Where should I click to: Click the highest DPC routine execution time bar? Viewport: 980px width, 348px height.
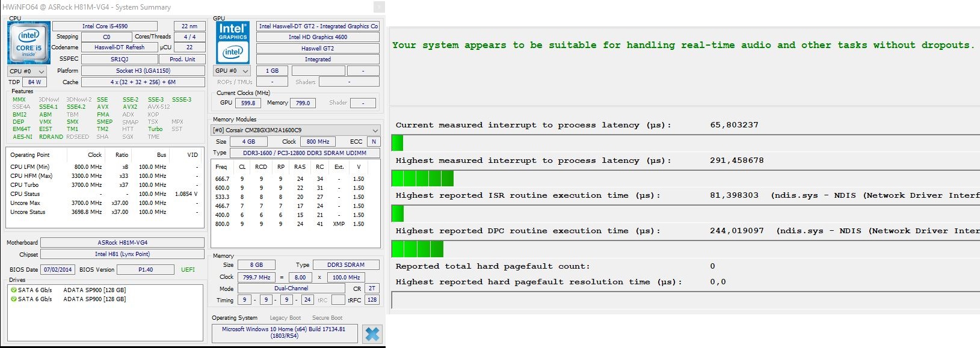tap(418, 249)
